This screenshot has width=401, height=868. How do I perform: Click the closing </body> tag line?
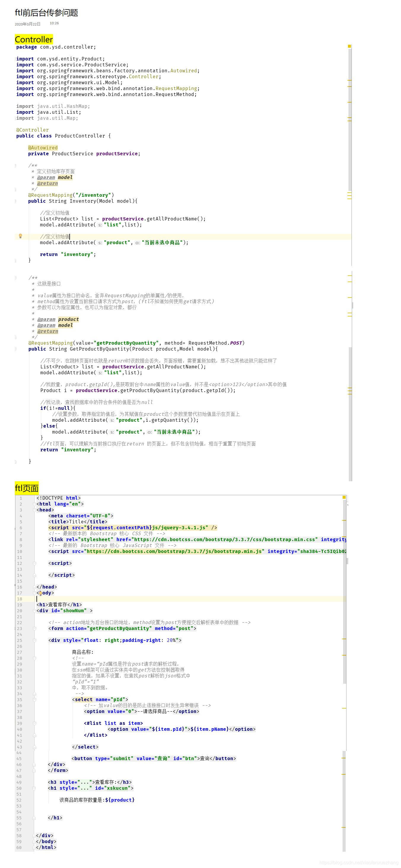[46, 842]
